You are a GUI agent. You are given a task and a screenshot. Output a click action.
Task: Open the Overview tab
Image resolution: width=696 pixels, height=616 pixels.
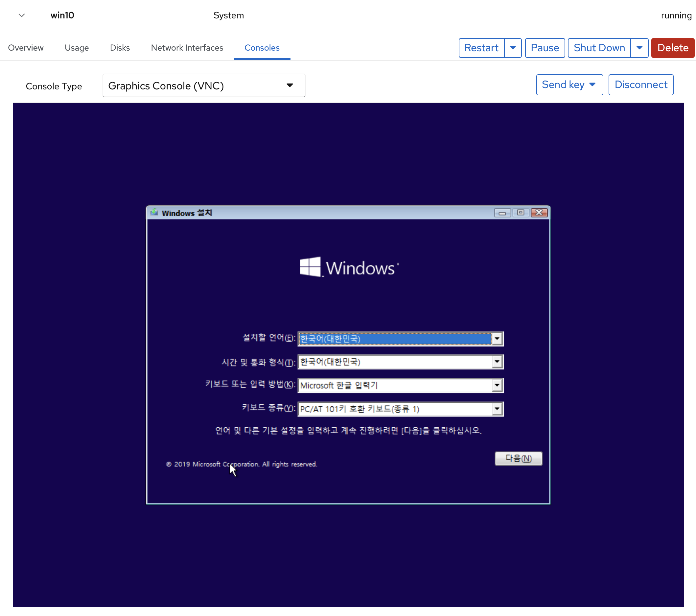(x=26, y=48)
